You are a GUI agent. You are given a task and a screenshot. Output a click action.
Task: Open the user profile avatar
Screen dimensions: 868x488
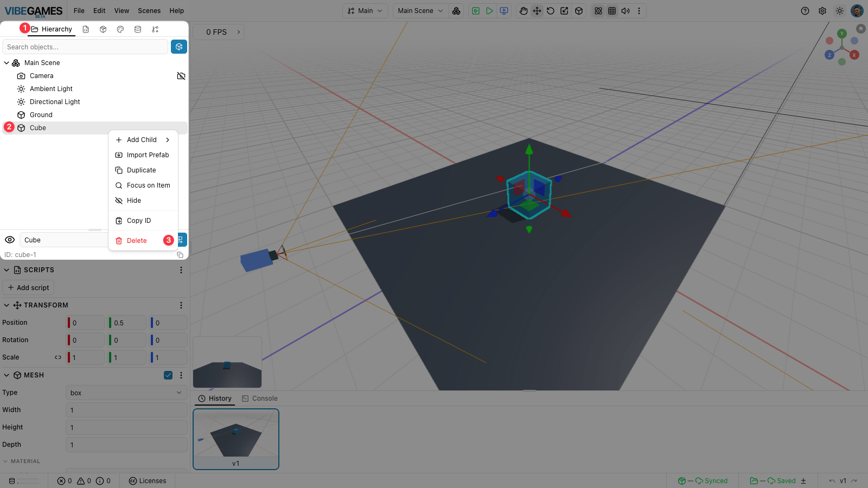pyautogui.click(x=857, y=11)
